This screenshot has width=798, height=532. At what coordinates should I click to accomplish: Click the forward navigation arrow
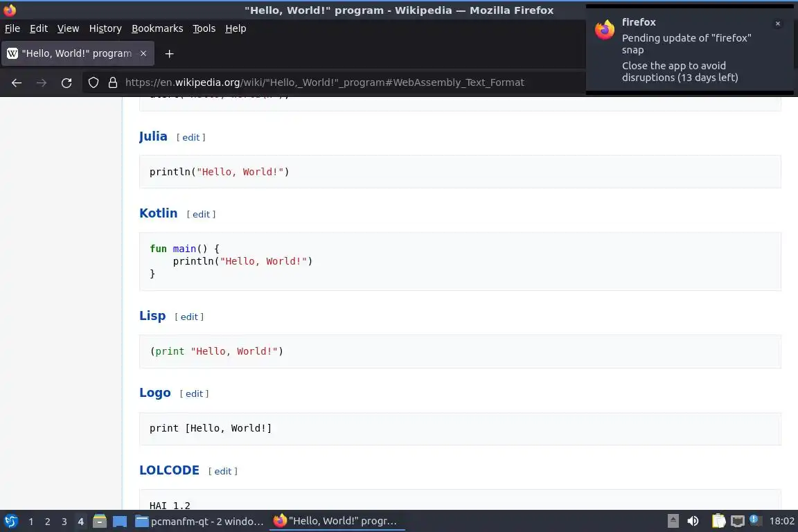42,82
